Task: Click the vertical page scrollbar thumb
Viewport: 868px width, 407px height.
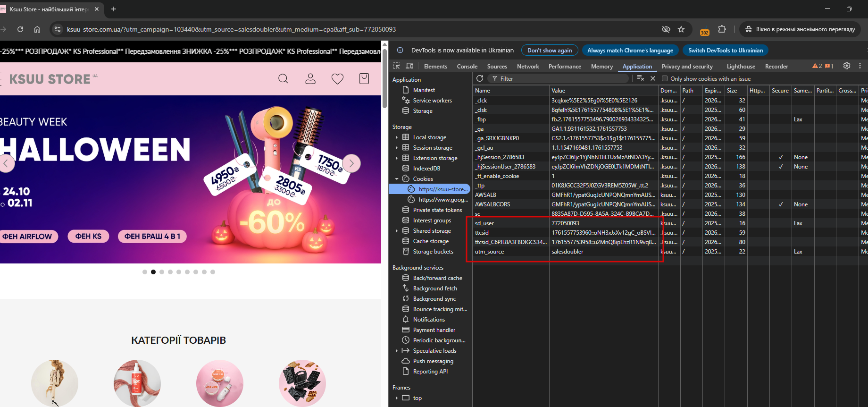Action: tap(385, 78)
